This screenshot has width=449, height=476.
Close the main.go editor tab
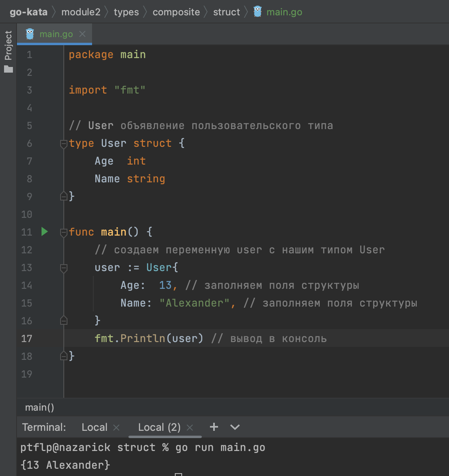point(82,34)
